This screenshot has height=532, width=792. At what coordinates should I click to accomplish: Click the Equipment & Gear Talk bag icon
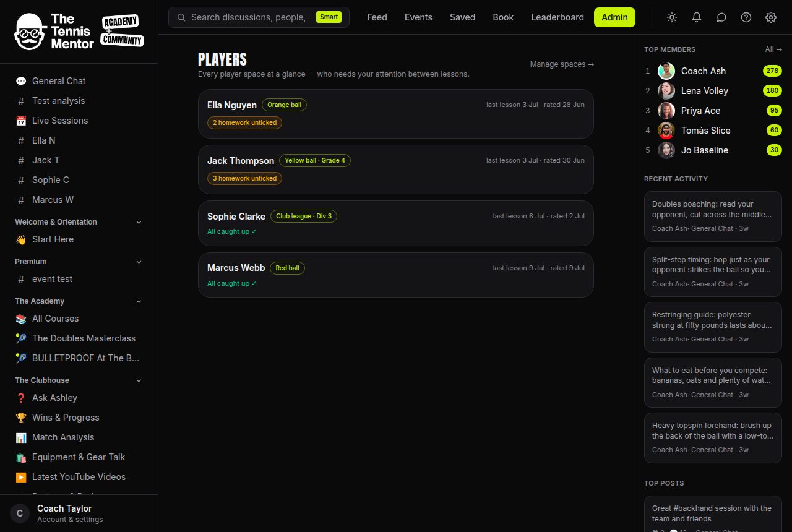21,457
